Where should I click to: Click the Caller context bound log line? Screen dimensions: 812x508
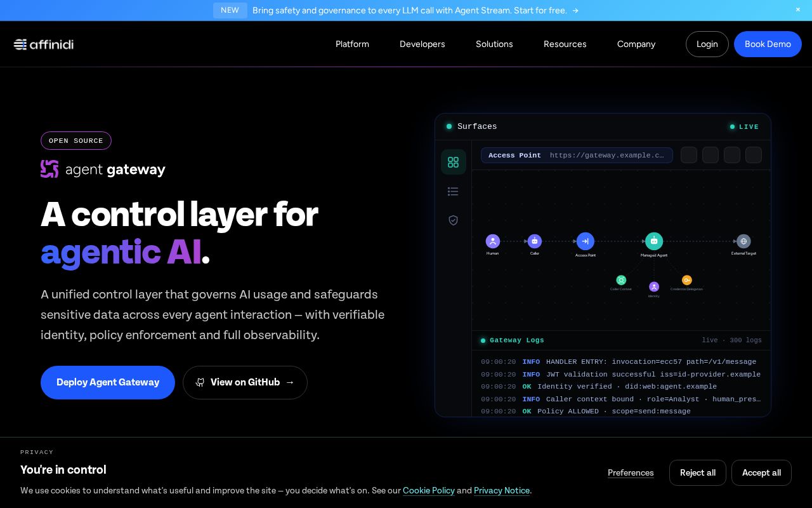(621, 399)
